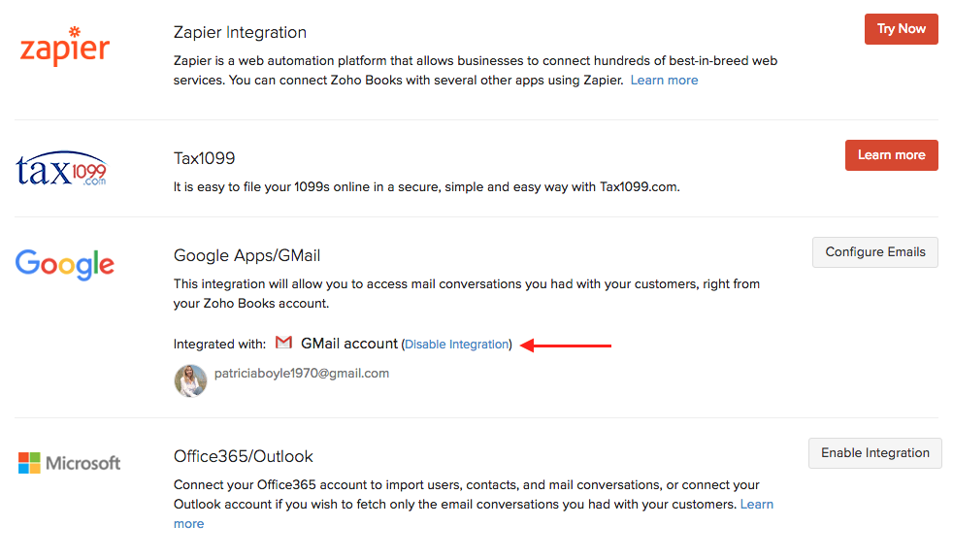Screen dimensions: 953x560
Task: Click the Microsoft logo
Action: pyautogui.click(x=69, y=463)
